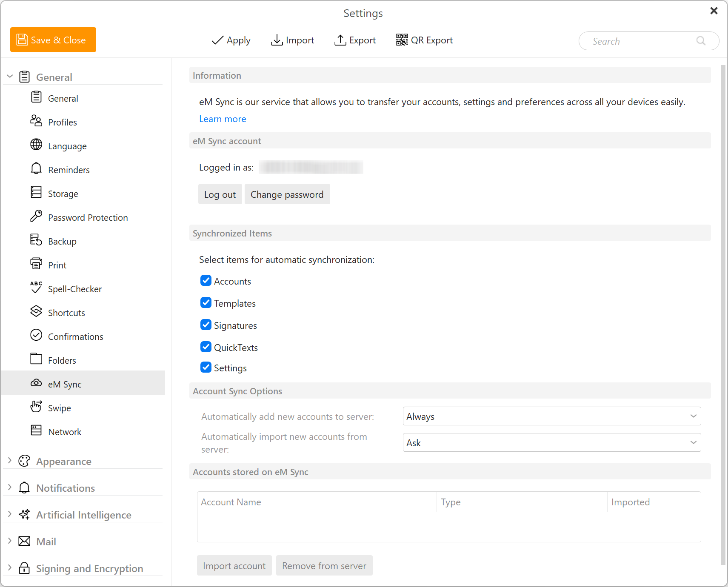Click the Account Name column header

pos(317,502)
